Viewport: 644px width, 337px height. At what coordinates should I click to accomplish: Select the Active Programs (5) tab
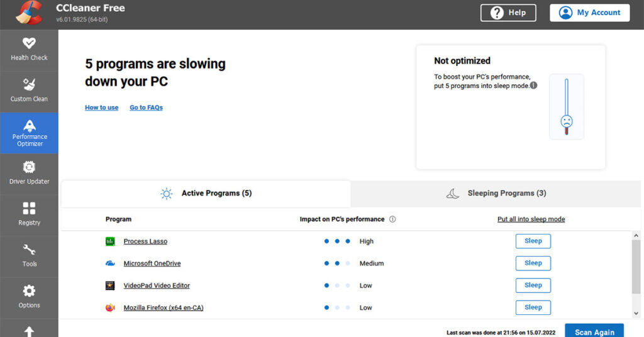[206, 194]
